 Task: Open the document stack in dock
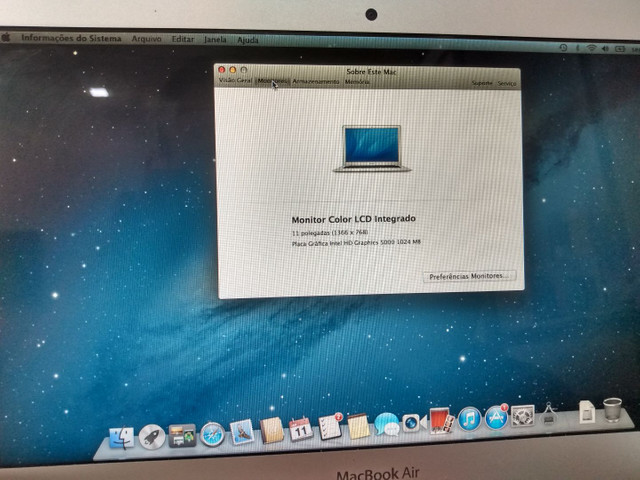[587, 411]
